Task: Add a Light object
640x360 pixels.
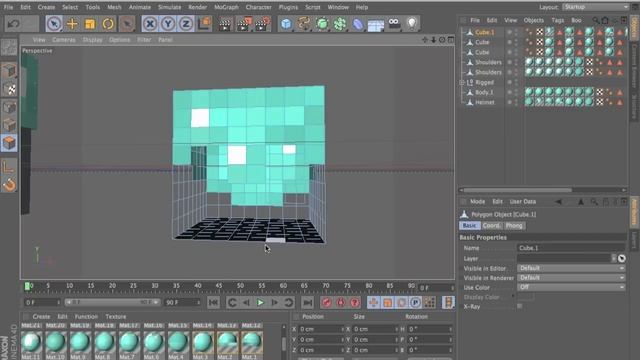Action: coord(412,23)
